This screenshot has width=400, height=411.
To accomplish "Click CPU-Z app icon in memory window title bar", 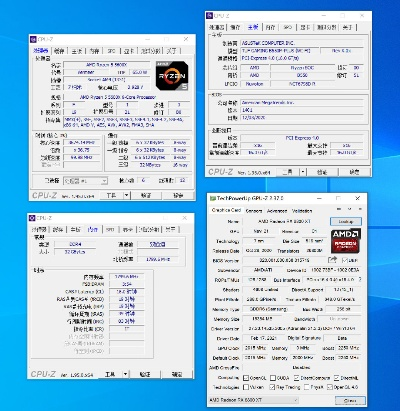I will (32, 218).
